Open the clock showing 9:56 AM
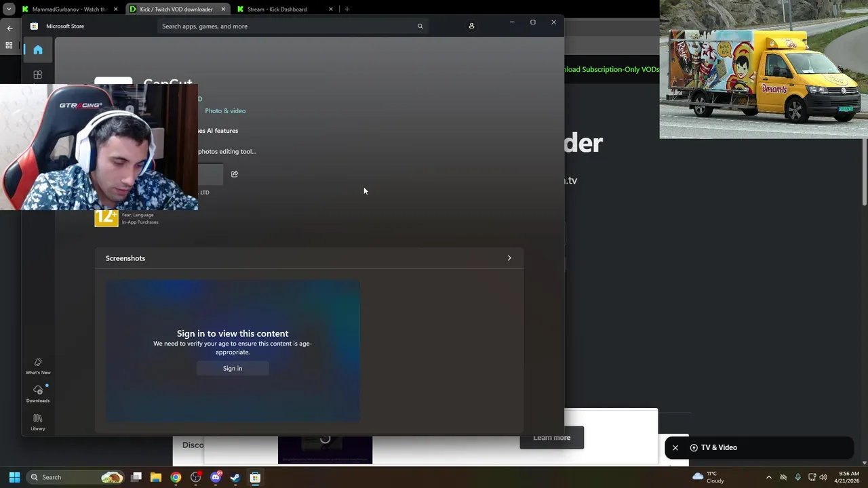Viewport: 868px width, 488px height. pyautogui.click(x=848, y=477)
